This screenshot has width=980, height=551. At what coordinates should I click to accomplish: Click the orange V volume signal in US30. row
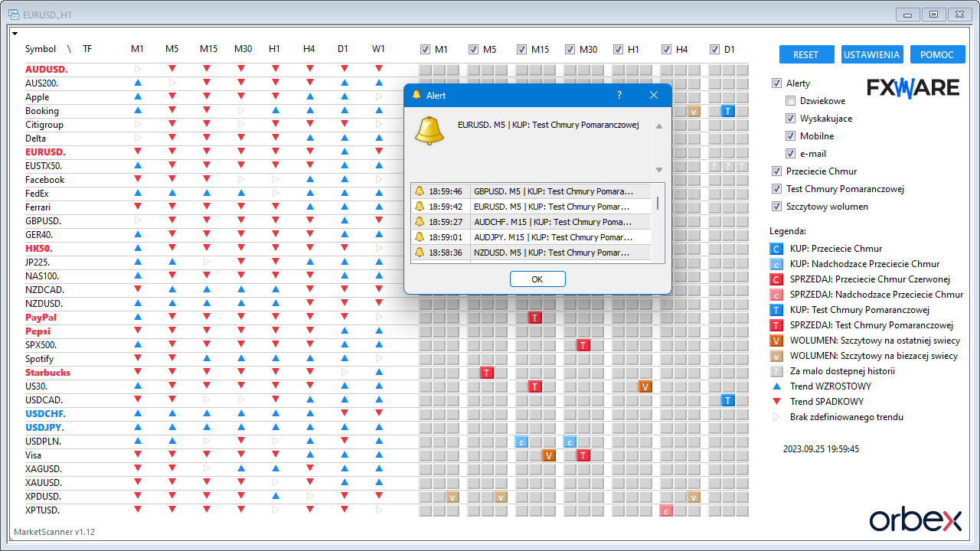click(x=645, y=386)
